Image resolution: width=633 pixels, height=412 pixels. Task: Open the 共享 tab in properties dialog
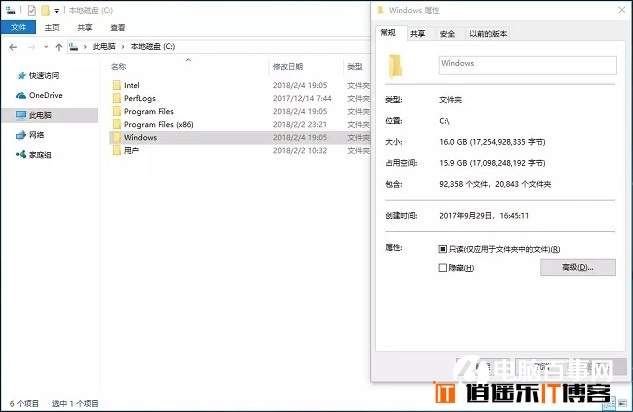tap(417, 34)
